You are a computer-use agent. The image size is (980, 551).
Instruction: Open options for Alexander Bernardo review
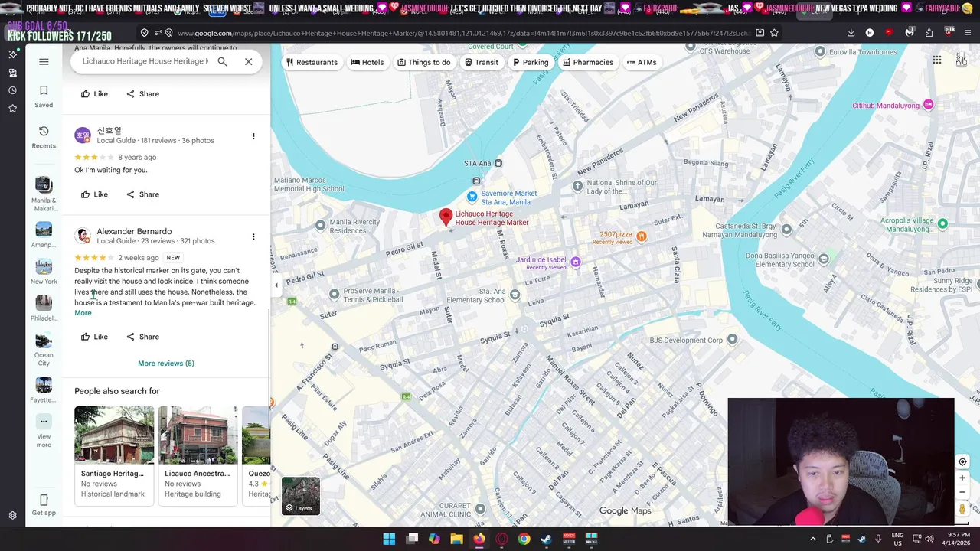(253, 236)
